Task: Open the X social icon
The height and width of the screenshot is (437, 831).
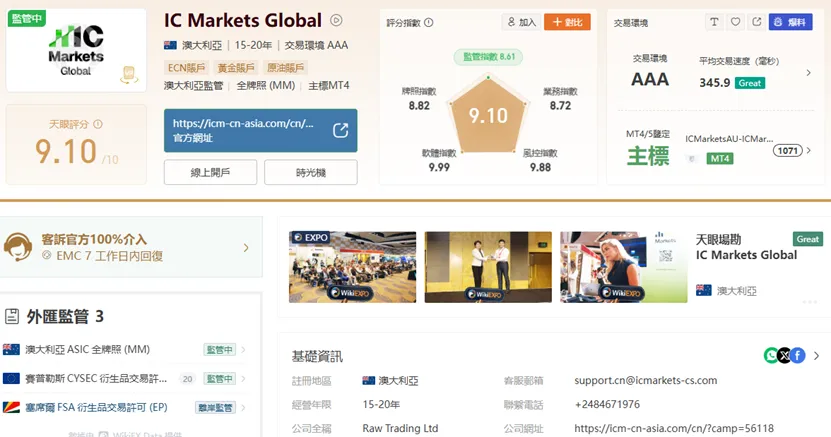Action: [x=784, y=355]
